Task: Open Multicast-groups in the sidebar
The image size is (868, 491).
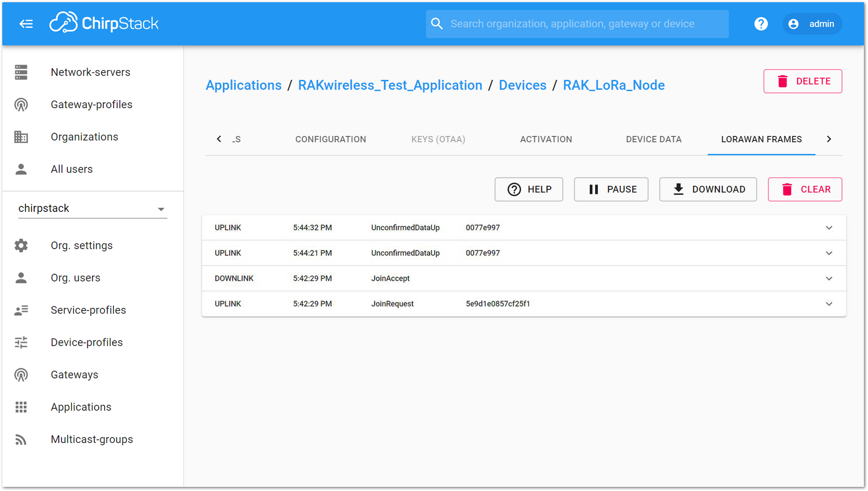Action: [x=92, y=439]
